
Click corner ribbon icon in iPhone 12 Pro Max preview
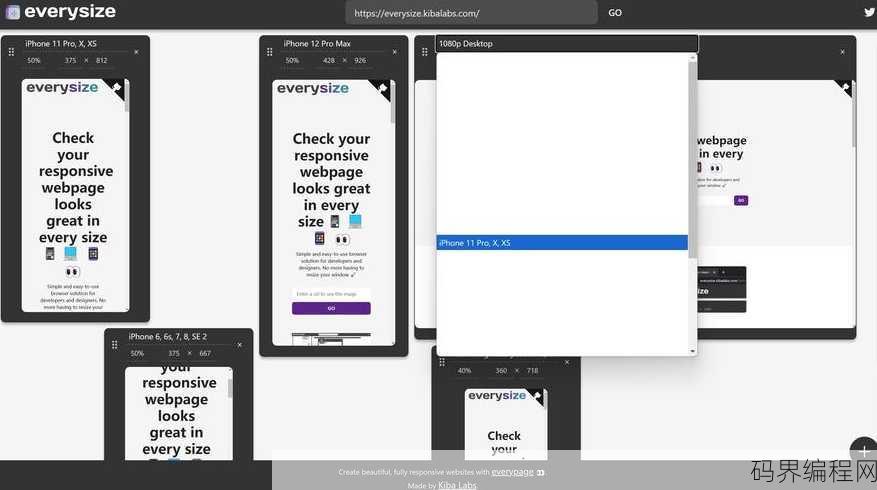coord(382,88)
